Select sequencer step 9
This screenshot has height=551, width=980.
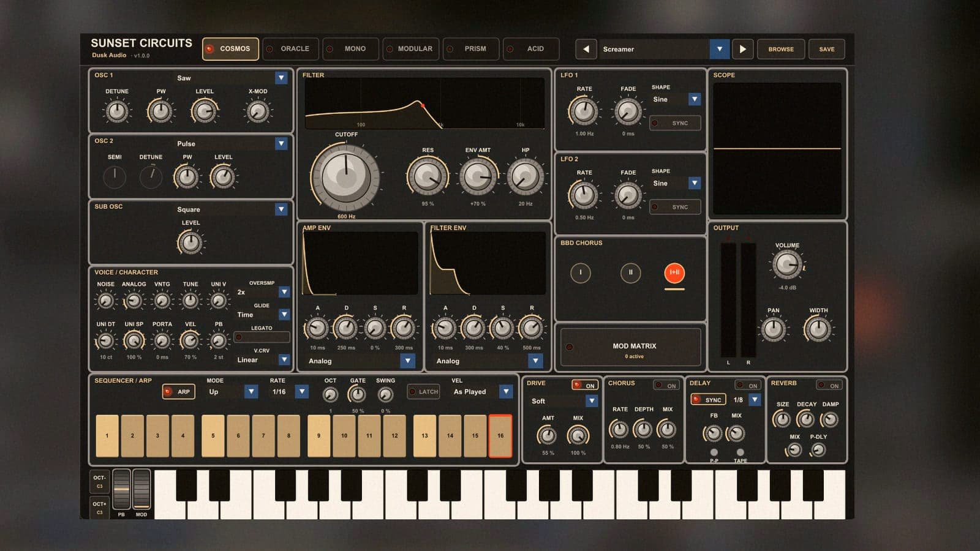pyautogui.click(x=318, y=436)
